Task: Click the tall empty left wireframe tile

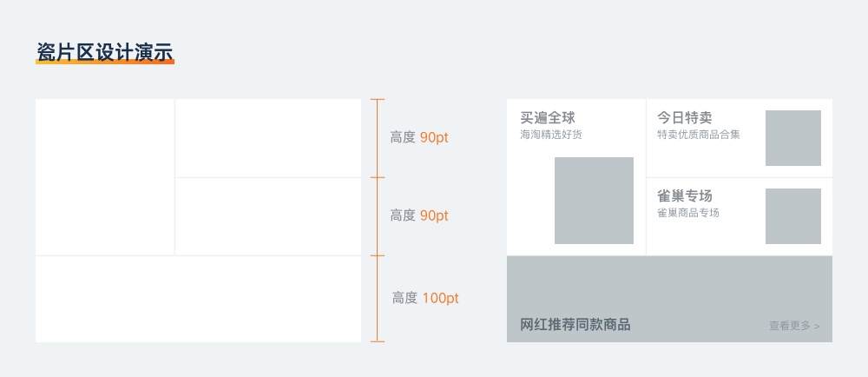Action: pyautogui.click(x=105, y=177)
